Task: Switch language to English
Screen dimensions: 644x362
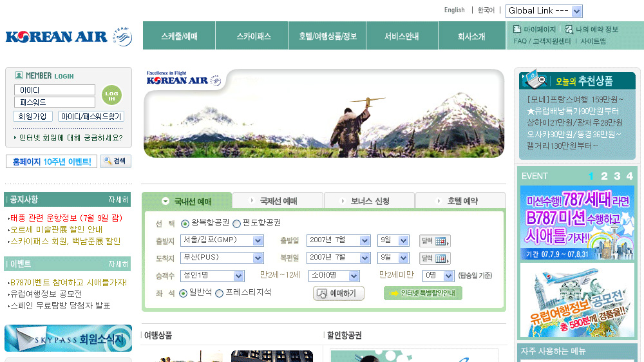Action: point(454,10)
